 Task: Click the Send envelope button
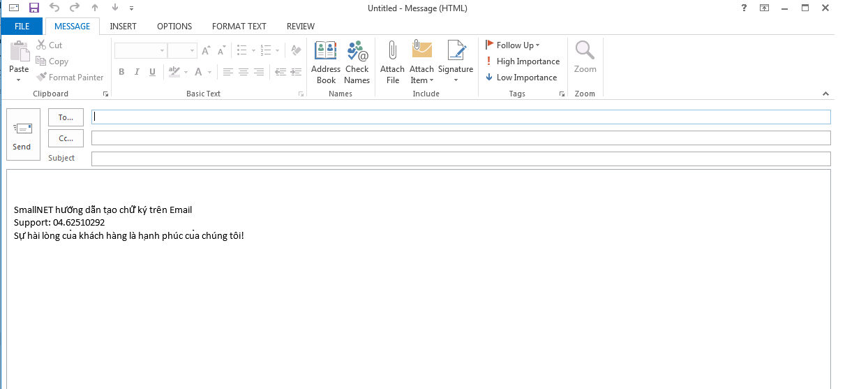tap(22, 134)
